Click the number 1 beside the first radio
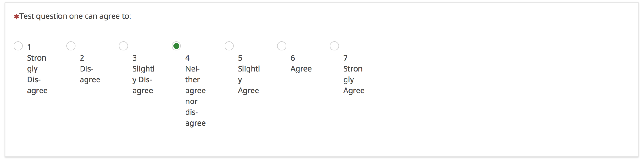The height and width of the screenshot is (164, 644). click(x=29, y=47)
